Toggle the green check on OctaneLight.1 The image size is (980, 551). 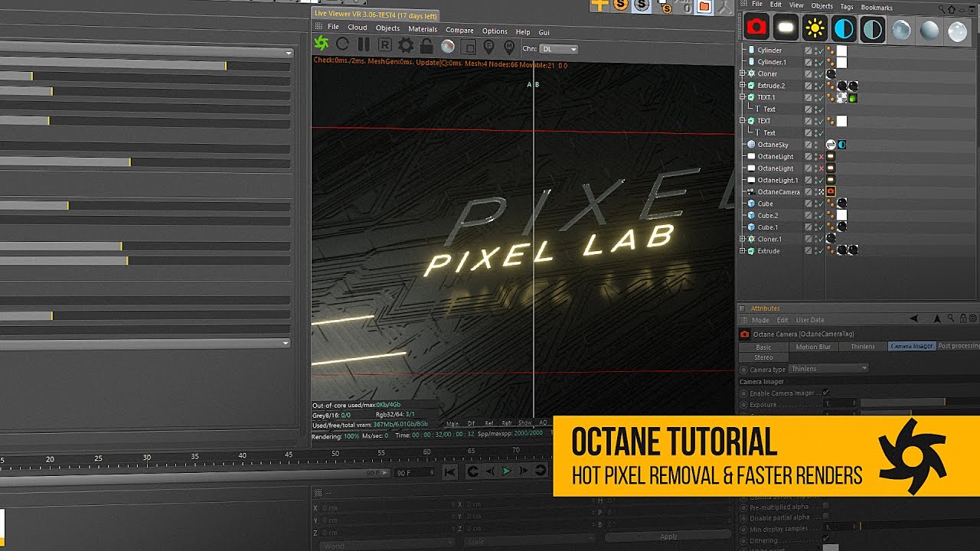pyautogui.click(x=820, y=180)
